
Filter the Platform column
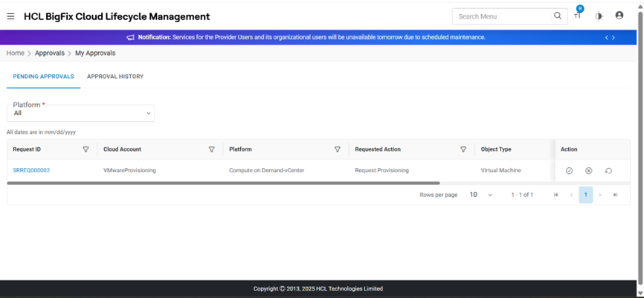[x=337, y=149]
